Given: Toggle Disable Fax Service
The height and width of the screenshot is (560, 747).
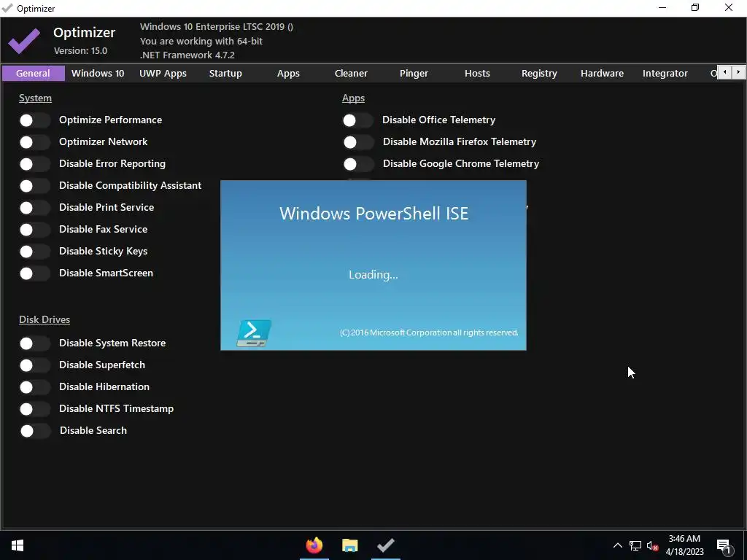Looking at the screenshot, I should pyautogui.click(x=35, y=230).
